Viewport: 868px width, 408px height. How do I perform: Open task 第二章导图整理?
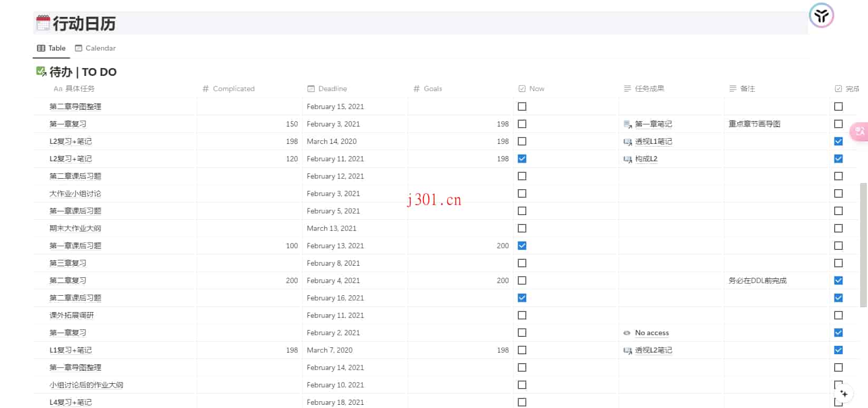pos(75,106)
